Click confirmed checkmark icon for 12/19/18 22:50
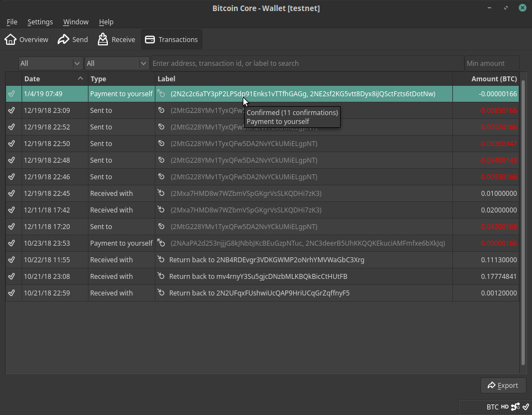This screenshot has width=532, height=415. [12, 143]
